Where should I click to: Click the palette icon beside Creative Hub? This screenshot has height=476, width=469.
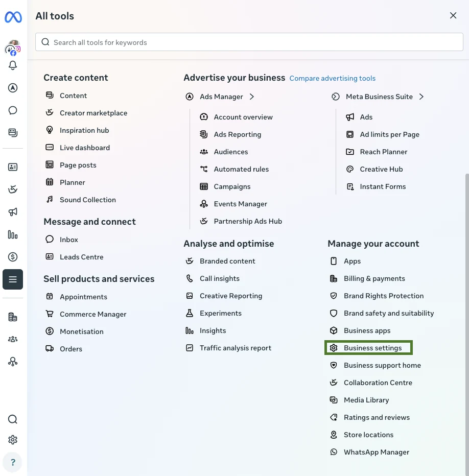tap(350, 169)
